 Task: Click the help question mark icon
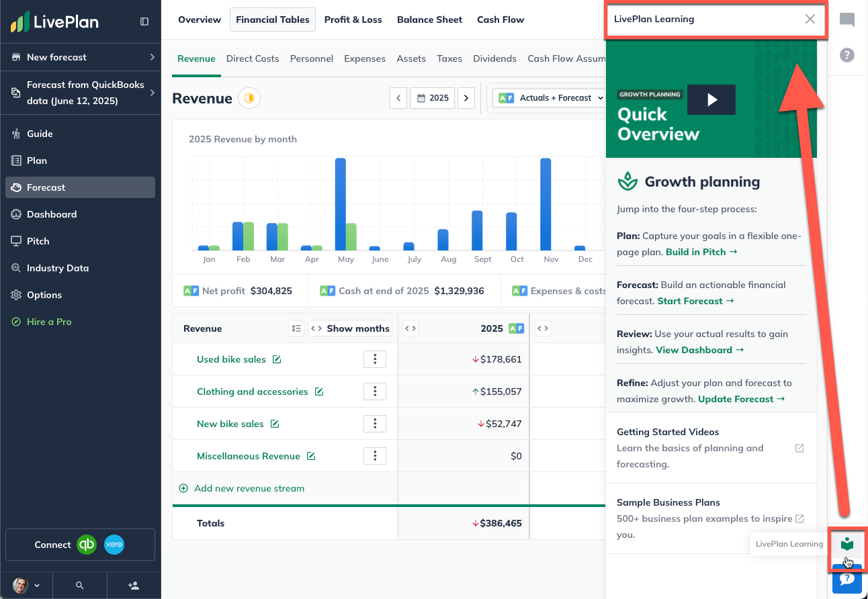tap(847, 55)
